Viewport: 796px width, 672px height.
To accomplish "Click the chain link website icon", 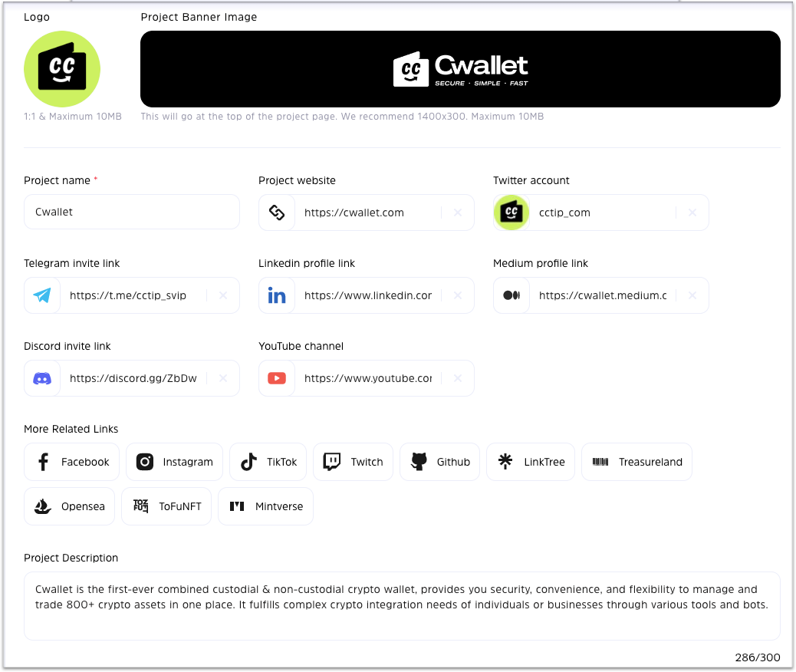I will tap(277, 212).
